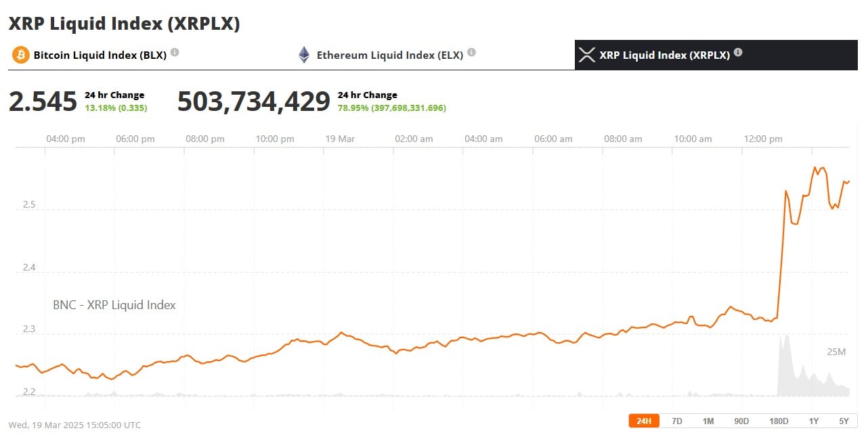The image size is (868, 441).
Task: Show the 5Y chart range
Action: point(844,421)
